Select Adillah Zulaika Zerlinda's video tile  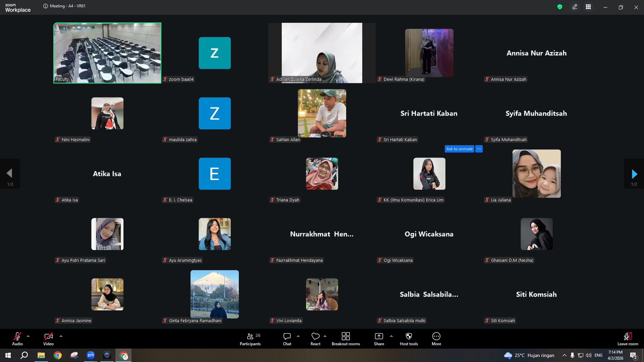coord(322,53)
